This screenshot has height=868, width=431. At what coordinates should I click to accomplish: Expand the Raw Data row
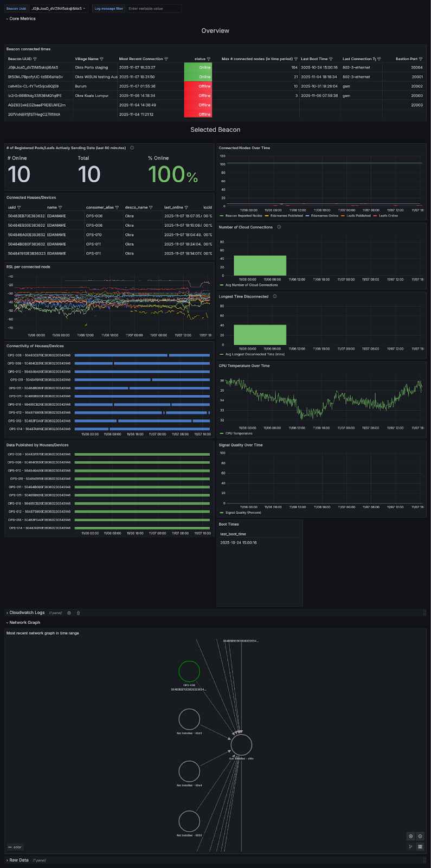pos(18,860)
